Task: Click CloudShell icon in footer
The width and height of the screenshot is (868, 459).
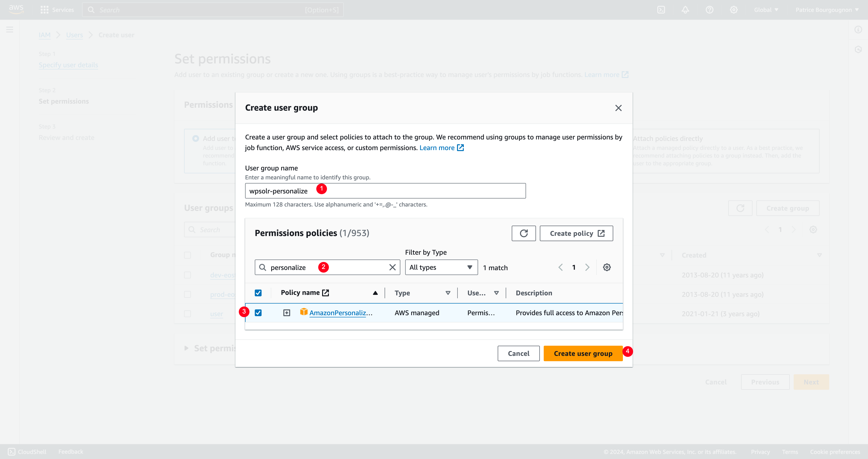Action: (x=11, y=451)
